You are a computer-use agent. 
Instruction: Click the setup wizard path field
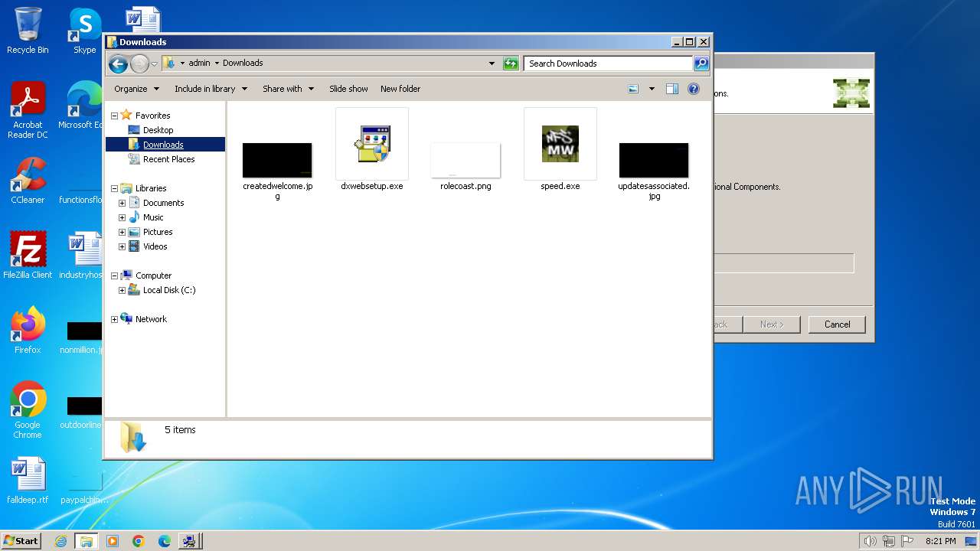[x=783, y=263]
